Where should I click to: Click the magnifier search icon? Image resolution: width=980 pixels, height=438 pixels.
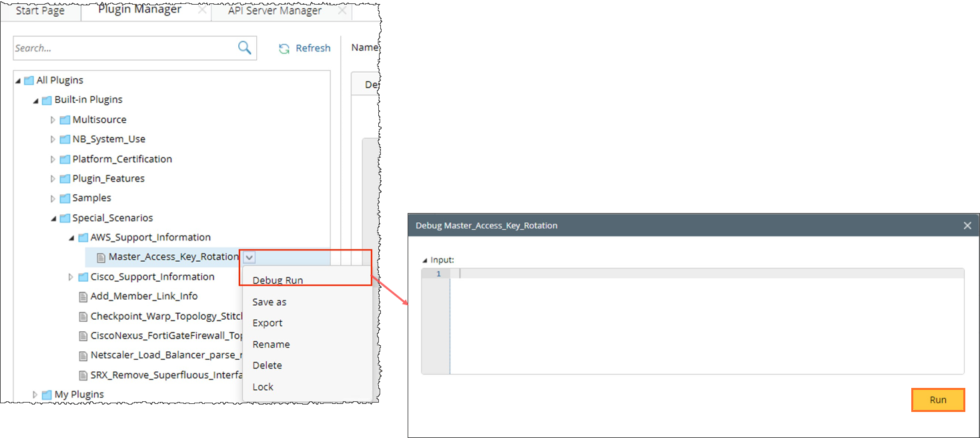pyautogui.click(x=245, y=47)
